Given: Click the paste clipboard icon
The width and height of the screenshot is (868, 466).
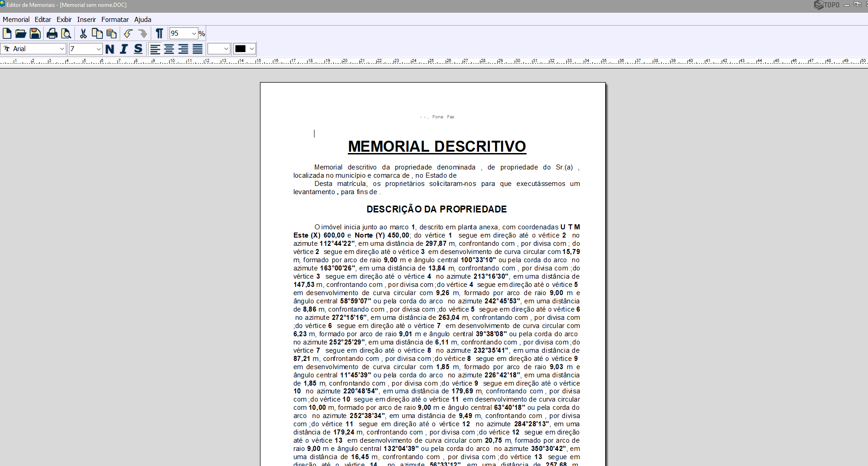Looking at the screenshot, I should coord(112,33).
